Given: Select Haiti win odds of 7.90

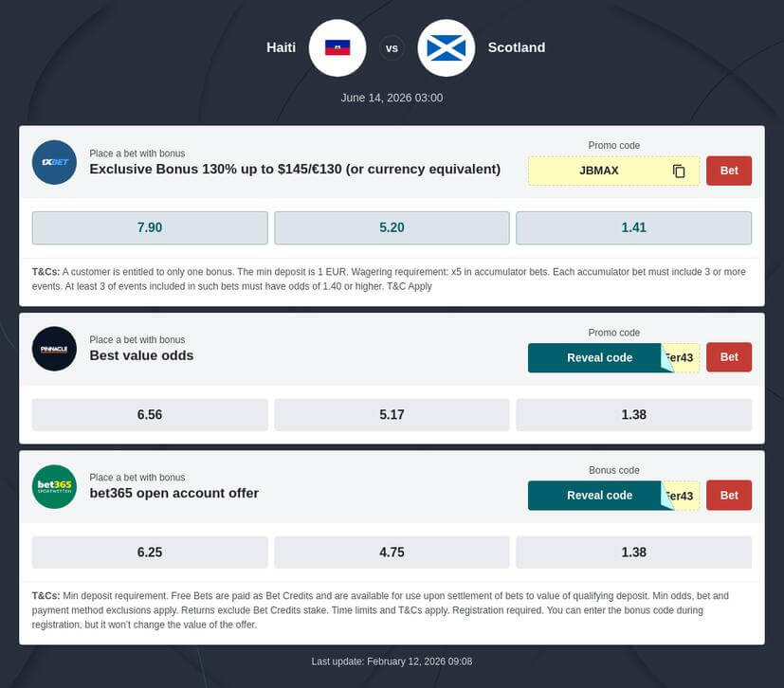Looking at the screenshot, I should click(x=150, y=227).
